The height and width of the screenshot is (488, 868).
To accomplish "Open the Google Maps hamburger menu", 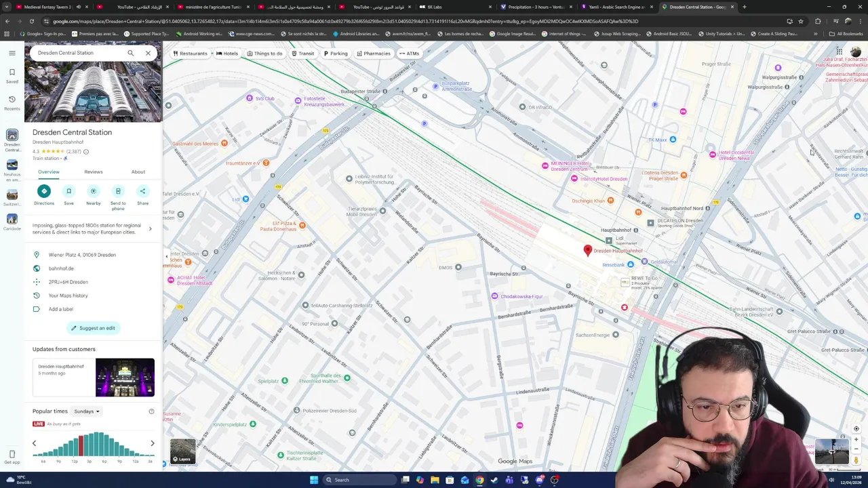I will pyautogui.click(x=12, y=53).
